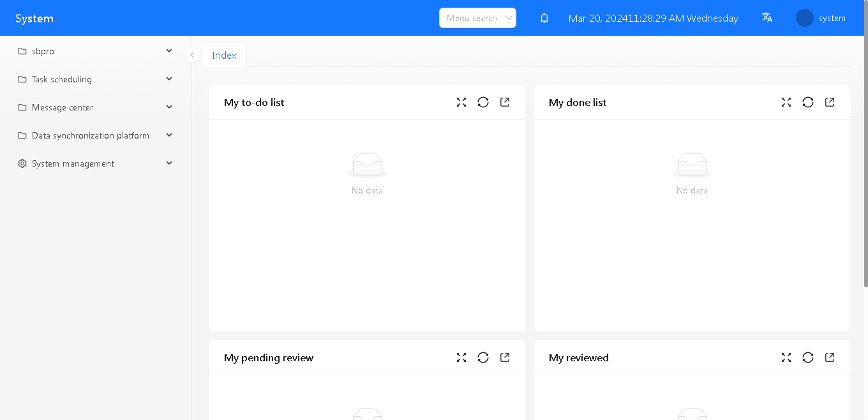Open My reviewed in new window
The image size is (868, 420).
[830, 357]
